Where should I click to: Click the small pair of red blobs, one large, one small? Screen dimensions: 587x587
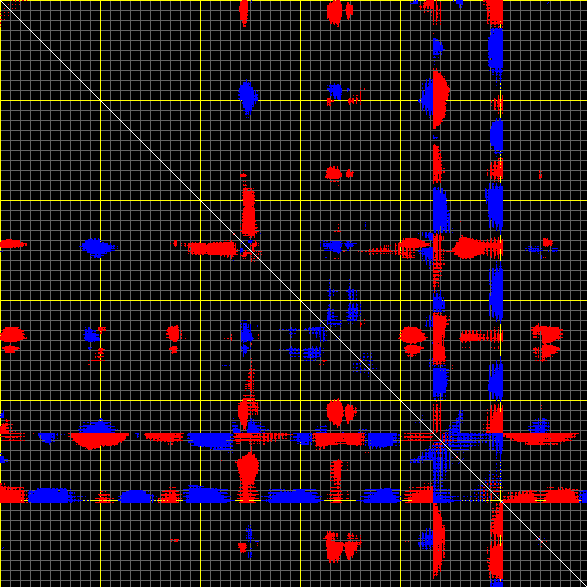[x=339, y=173]
